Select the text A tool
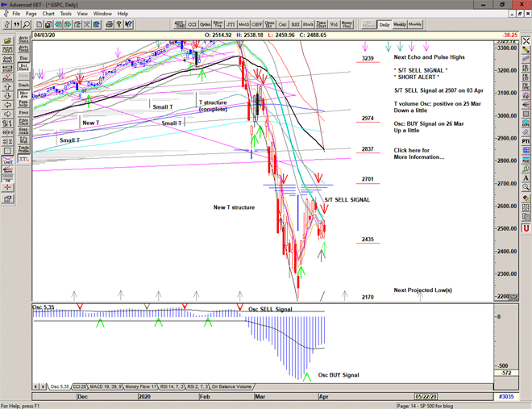The width and height of the screenshot is (532, 409). (526, 177)
